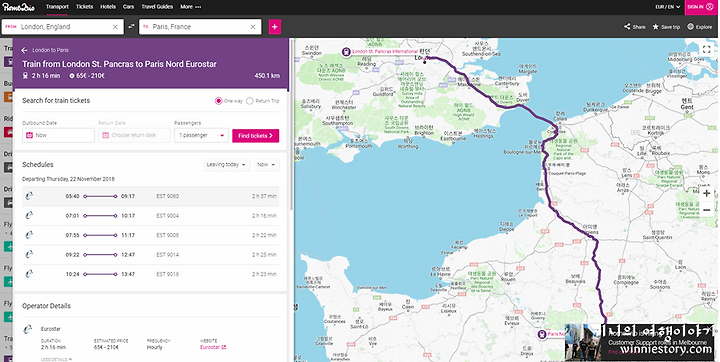The height and width of the screenshot is (362, 720).
Task: Click the user account icon
Action: click(x=710, y=6)
